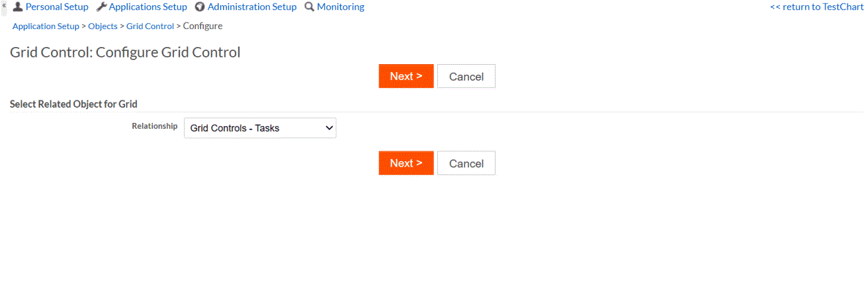Follow the 'return to TestChart' link
Image resolution: width=868 pixels, height=300 pixels.
tap(816, 7)
